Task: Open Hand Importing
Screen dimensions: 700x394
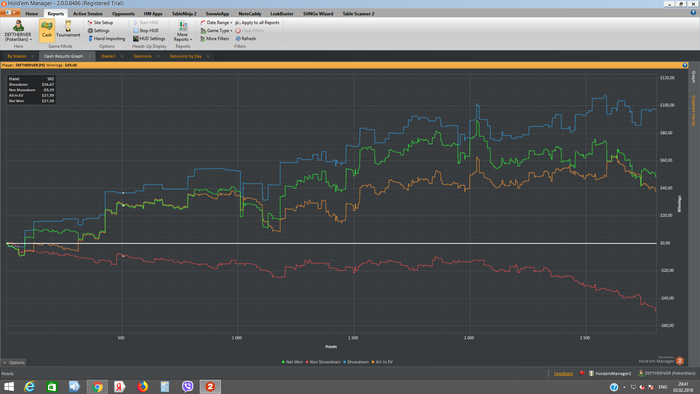Action: pos(107,38)
